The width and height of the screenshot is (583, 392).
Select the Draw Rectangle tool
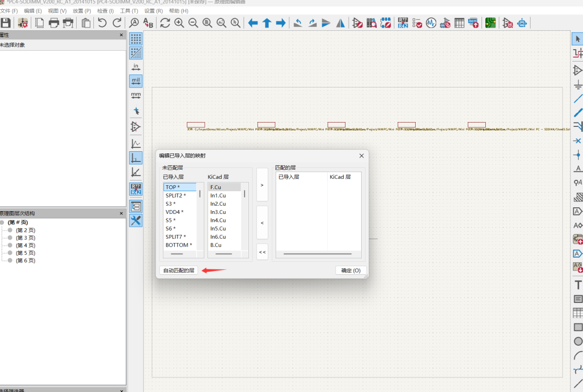pos(578,327)
